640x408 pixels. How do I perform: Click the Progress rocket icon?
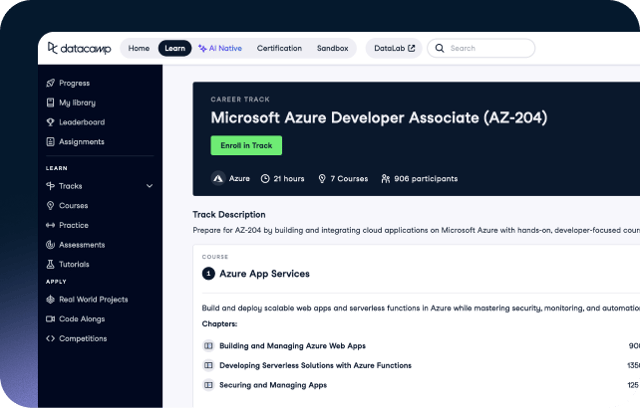click(50, 83)
